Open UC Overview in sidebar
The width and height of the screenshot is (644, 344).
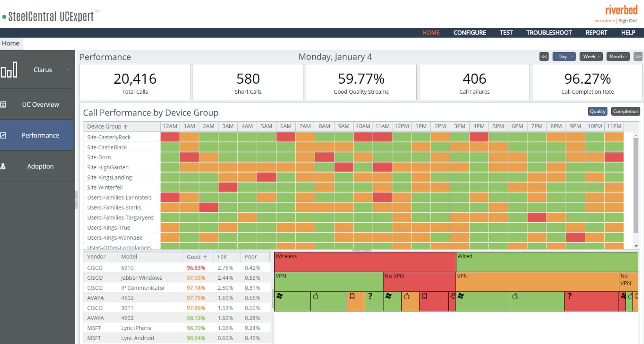tap(37, 105)
